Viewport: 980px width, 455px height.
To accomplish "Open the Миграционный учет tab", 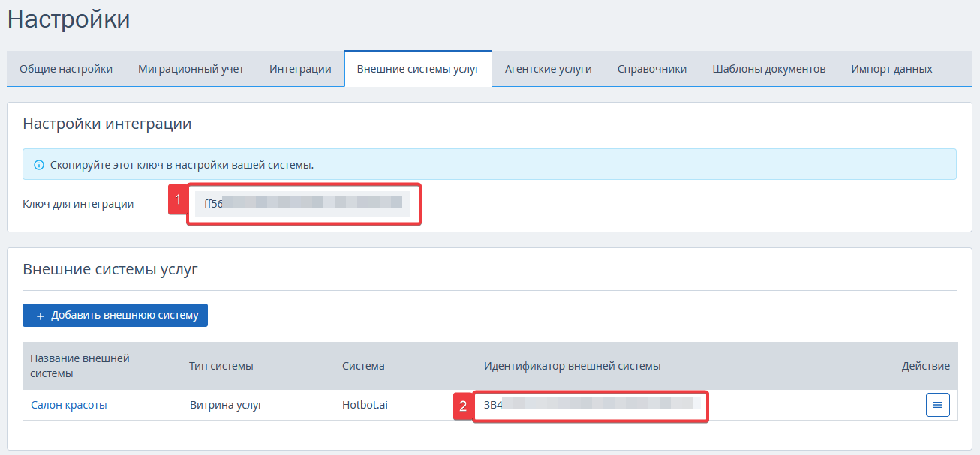I will click(191, 69).
